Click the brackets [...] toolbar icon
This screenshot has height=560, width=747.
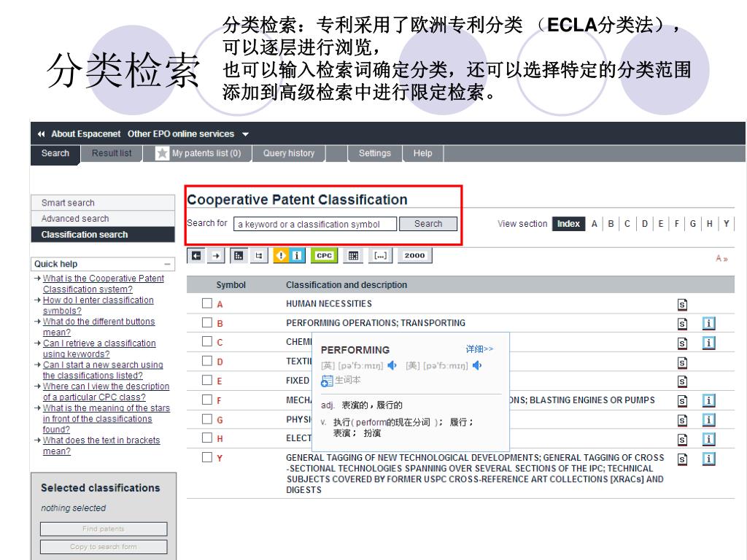tap(380, 256)
